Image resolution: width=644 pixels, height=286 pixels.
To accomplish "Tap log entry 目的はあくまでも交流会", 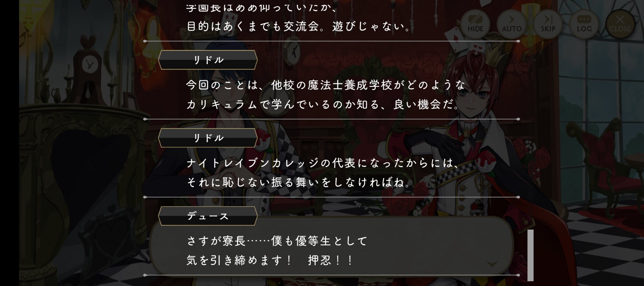I will click(299, 26).
